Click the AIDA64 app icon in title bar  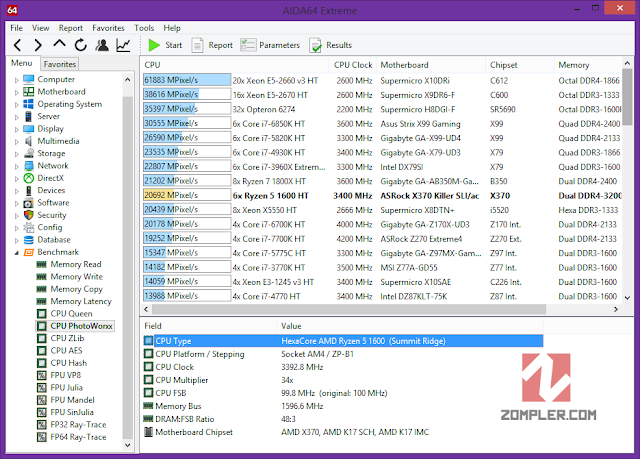(x=12, y=10)
